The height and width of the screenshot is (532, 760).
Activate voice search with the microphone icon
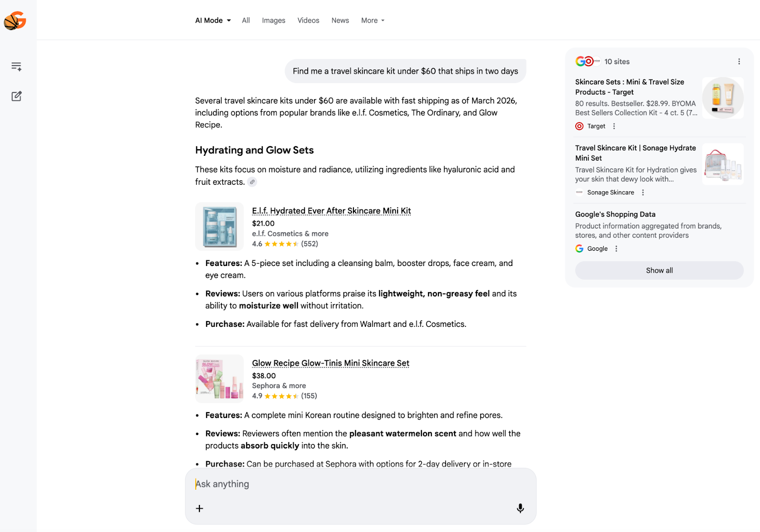click(520, 508)
